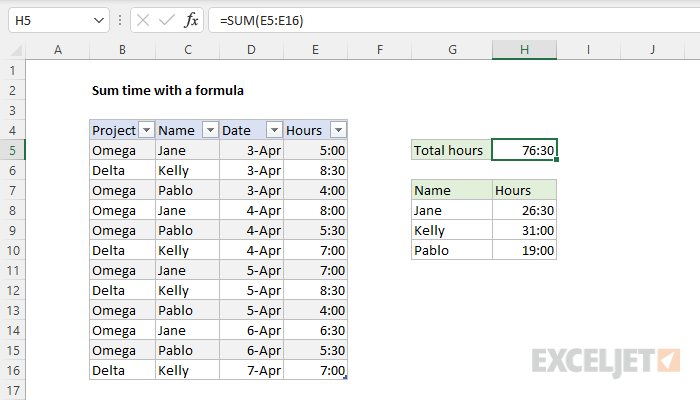700x400 pixels.
Task: Click the formula bar options dots icon
Action: [120, 20]
